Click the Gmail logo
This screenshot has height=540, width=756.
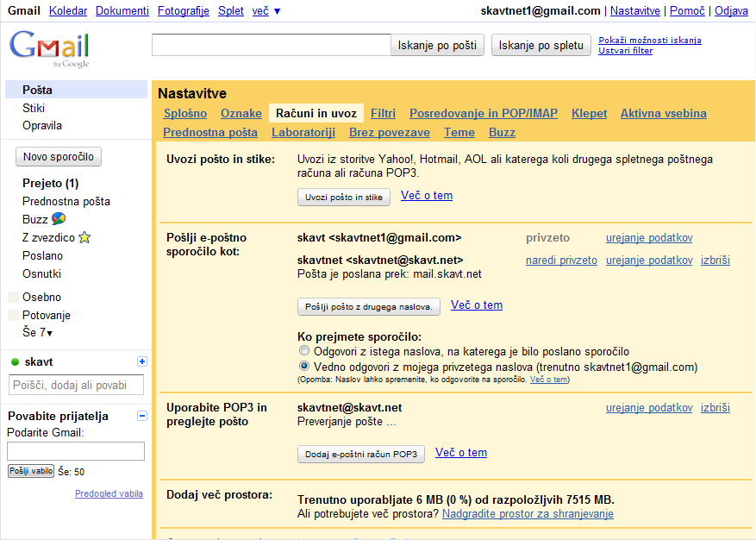click(49, 49)
